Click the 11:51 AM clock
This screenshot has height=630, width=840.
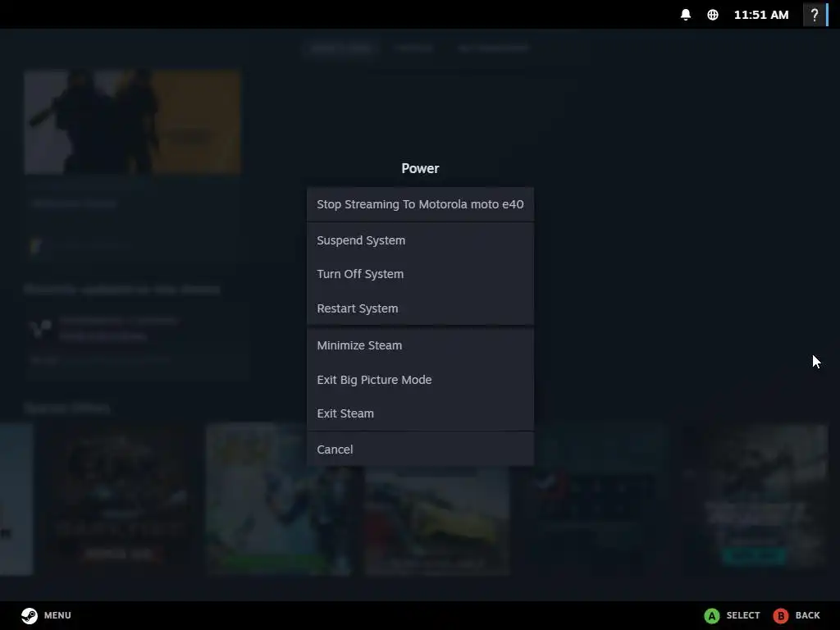pos(760,15)
